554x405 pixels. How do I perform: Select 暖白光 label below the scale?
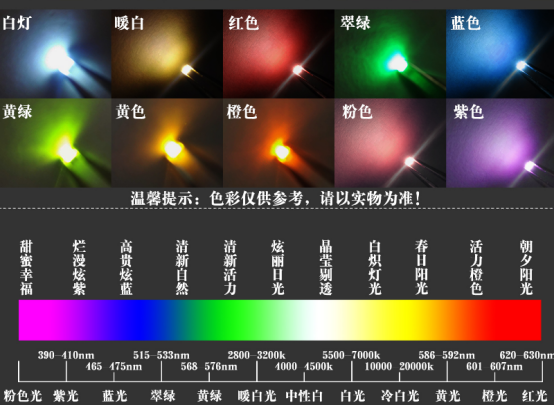tap(257, 396)
